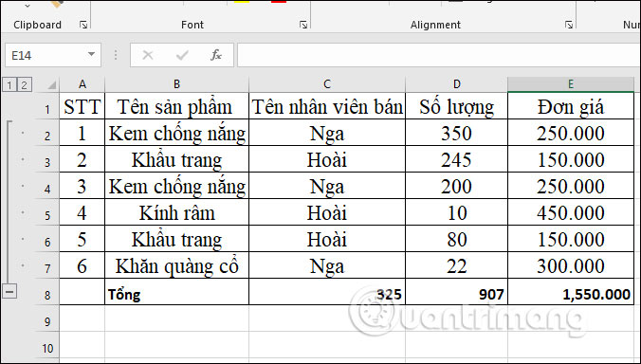This screenshot has height=364, width=641.
Task: Open Alignment group dialog launcher
Action: click(569, 25)
